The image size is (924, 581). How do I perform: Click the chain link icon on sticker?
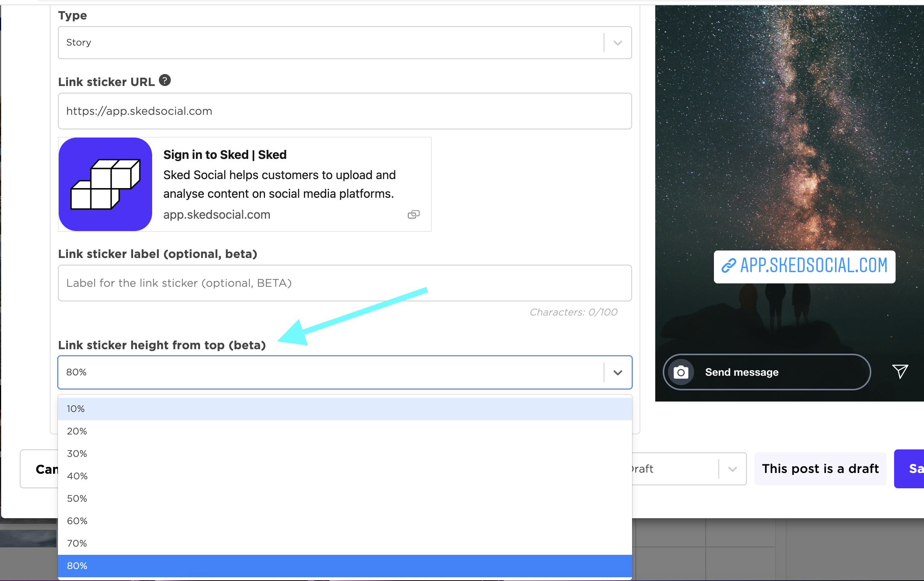pyautogui.click(x=728, y=265)
